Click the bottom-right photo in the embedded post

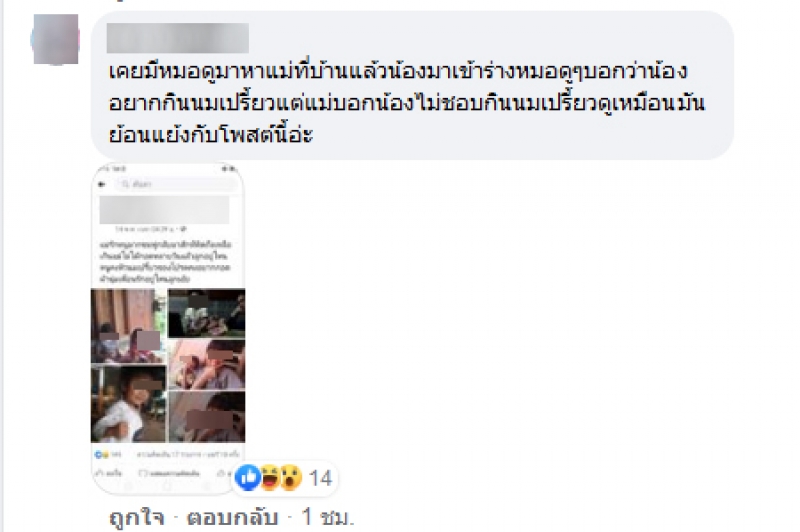point(207,416)
